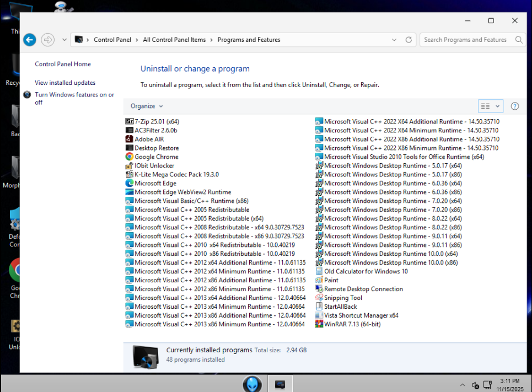Viewport: 532px width, 392px height.
Task: Select the Old Calculator for Windows 10 icon
Action: tap(319, 271)
